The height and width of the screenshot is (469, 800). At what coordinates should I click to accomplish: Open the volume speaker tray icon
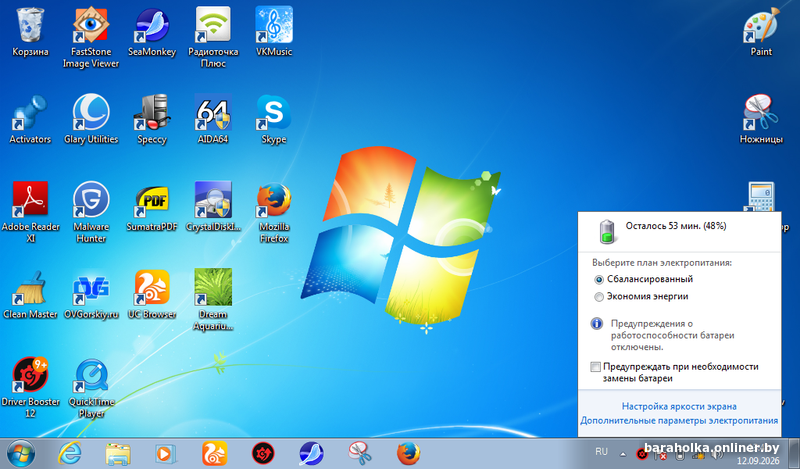coord(716,455)
